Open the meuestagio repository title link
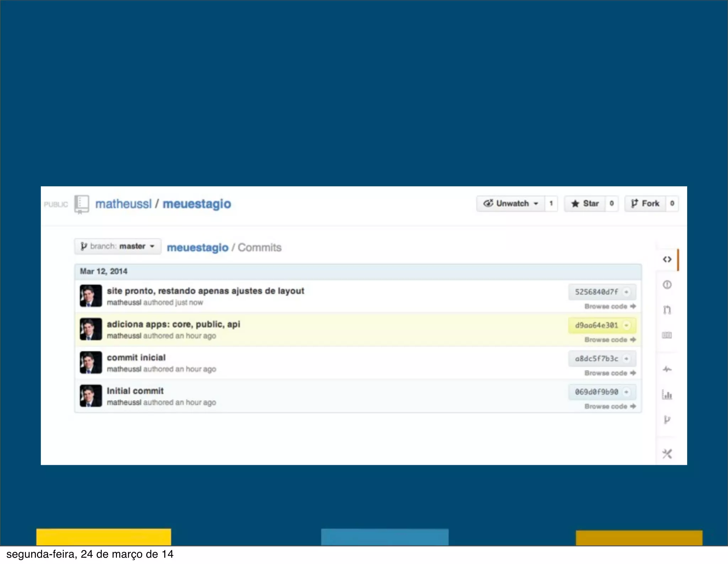Viewport: 728px width, 564px height. coord(197,204)
